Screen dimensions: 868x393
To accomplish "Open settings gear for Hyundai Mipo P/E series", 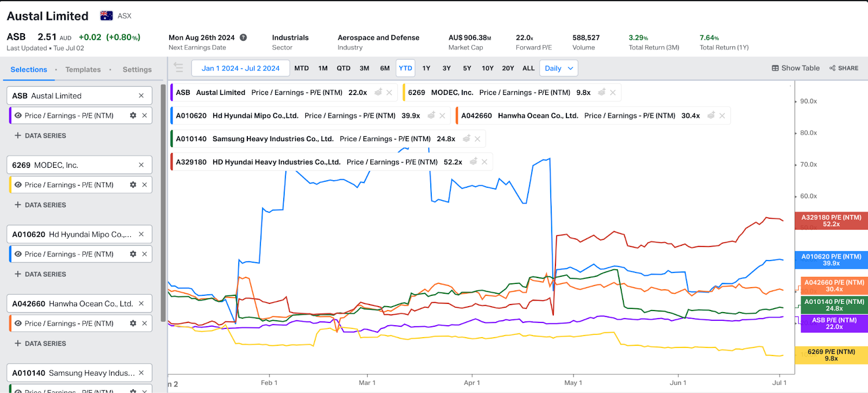I will (x=133, y=254).
